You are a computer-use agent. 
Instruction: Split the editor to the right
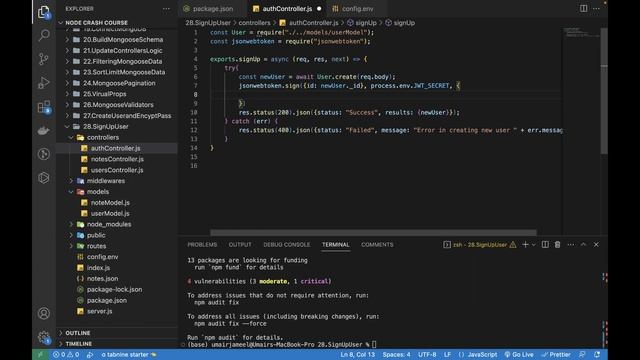(x=584, y=9)
